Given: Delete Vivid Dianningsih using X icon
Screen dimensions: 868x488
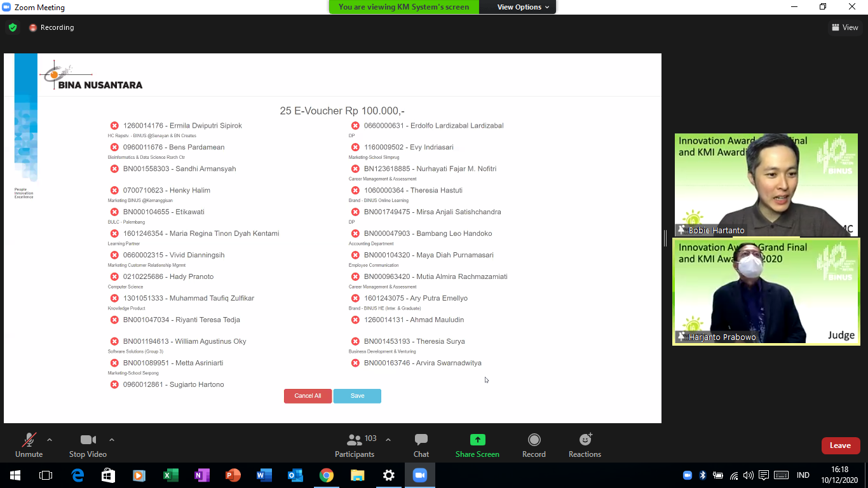Looking at the screenshot, I should (114, 255).
